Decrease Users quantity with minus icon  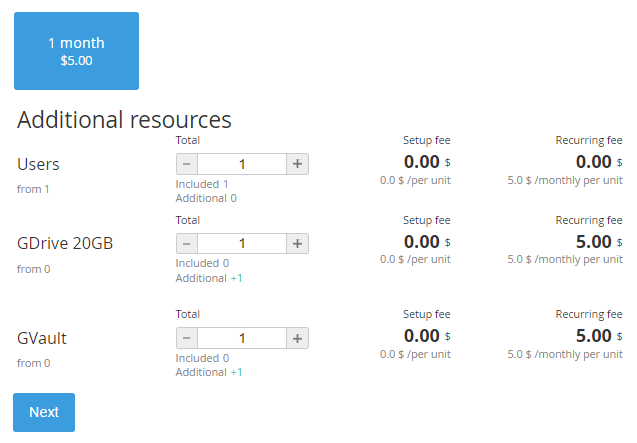[x=187, y=164]
